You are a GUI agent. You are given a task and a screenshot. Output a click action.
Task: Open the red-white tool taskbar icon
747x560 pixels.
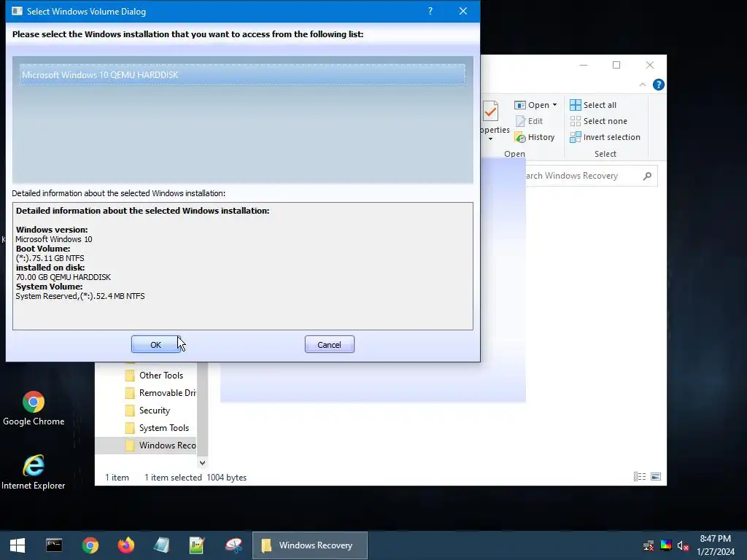pyautogui.click(x=233, y=545)
